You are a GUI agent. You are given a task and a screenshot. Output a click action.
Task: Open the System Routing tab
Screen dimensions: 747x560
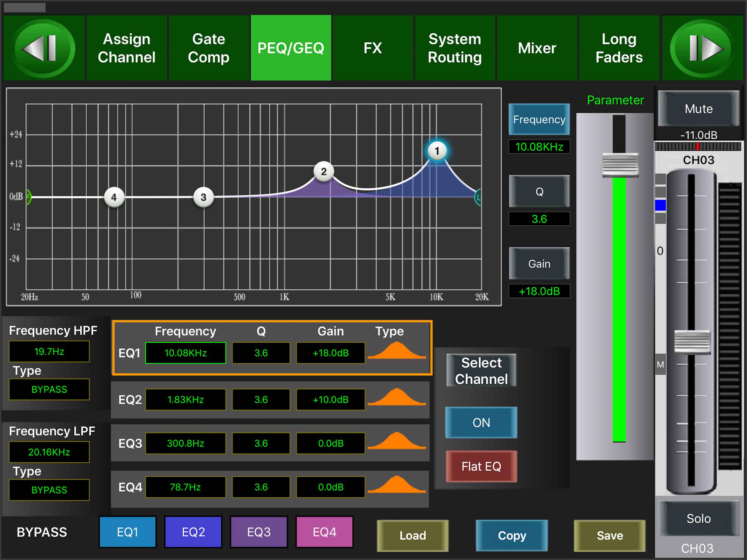point(455,48)
